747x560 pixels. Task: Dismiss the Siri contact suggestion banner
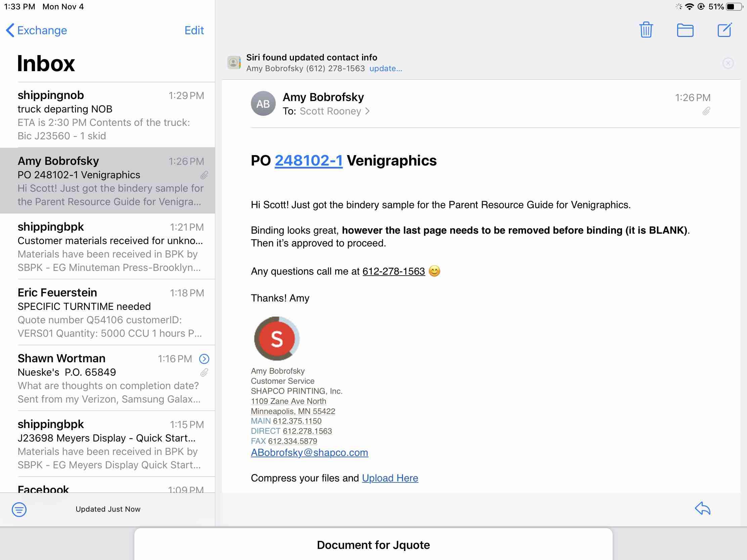728,63
